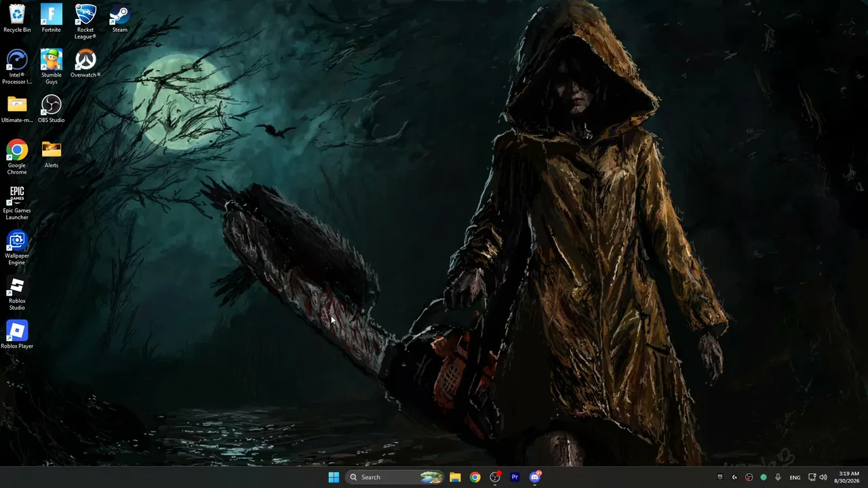Screen dimensions: 868x488
Task: Open Google Chrome from the taskbar
Action: tap(475, 477)
